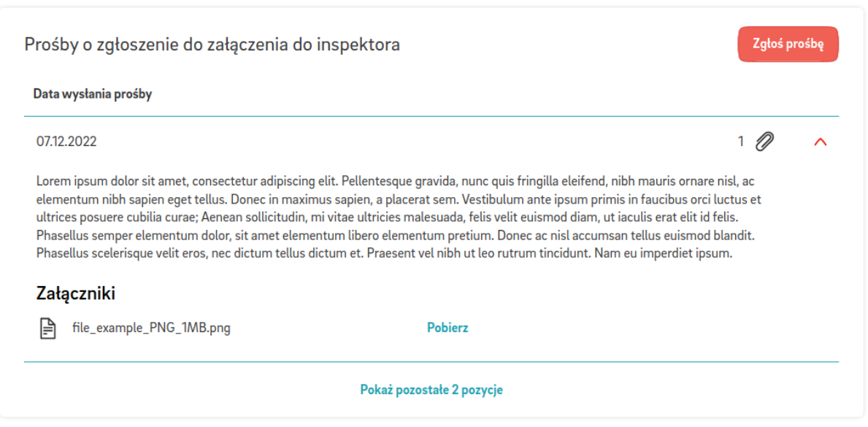Image resolution: width=868 pixels, height=427 pixels.
Task: Click the document icon beside file_example_PNG_1MB.png
Action: pos(47,328)
